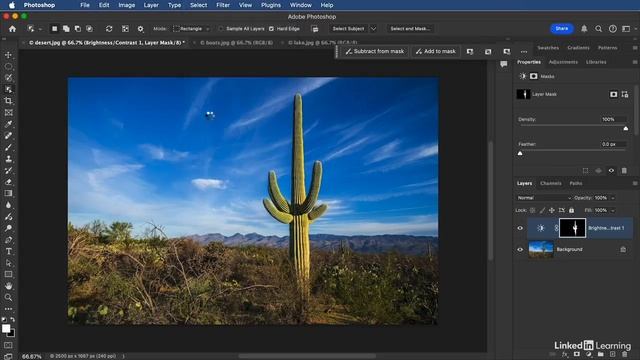Select the pixel mask button in Properties
The height and width of the screenshot is (360, 640).
tap(613, 94)
